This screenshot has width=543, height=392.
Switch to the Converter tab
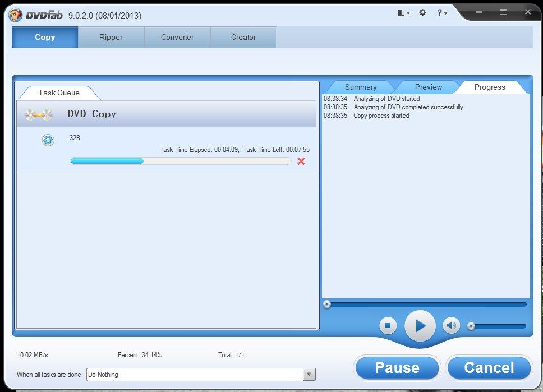point(177,38)
